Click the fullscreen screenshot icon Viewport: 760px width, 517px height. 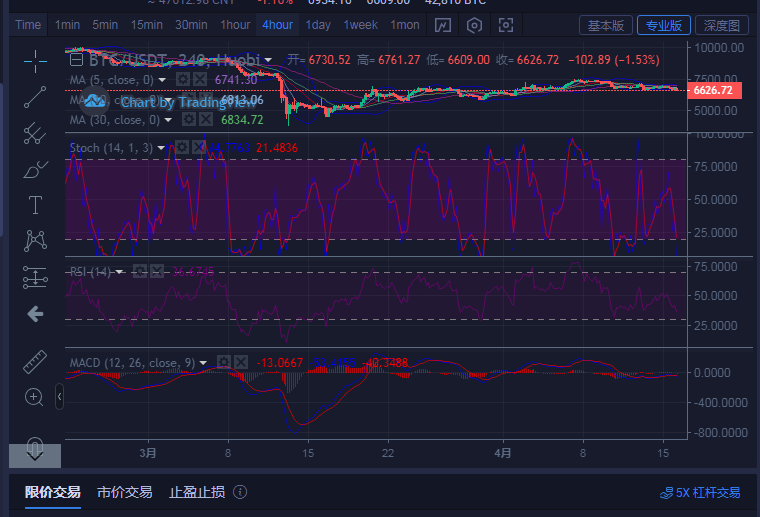click(x=506, y=25)
